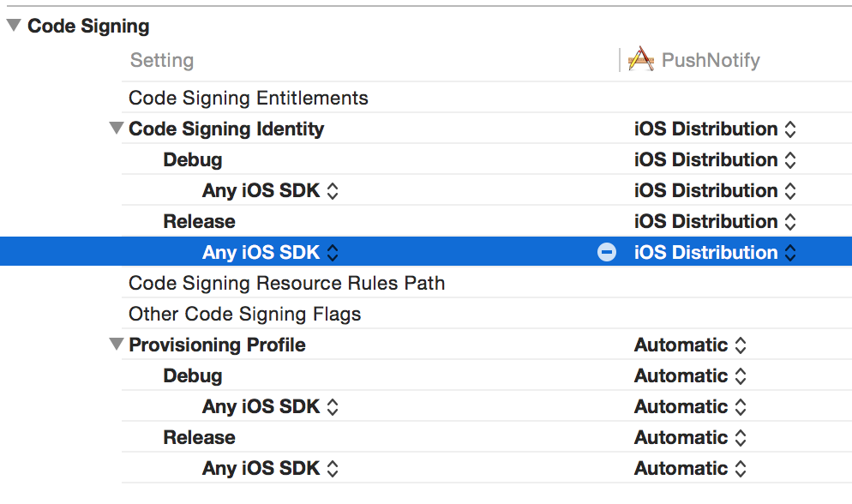
Task: Select Code Signing Resource Rules Path row
Action: pyautogui.click(x=487, y=283)
